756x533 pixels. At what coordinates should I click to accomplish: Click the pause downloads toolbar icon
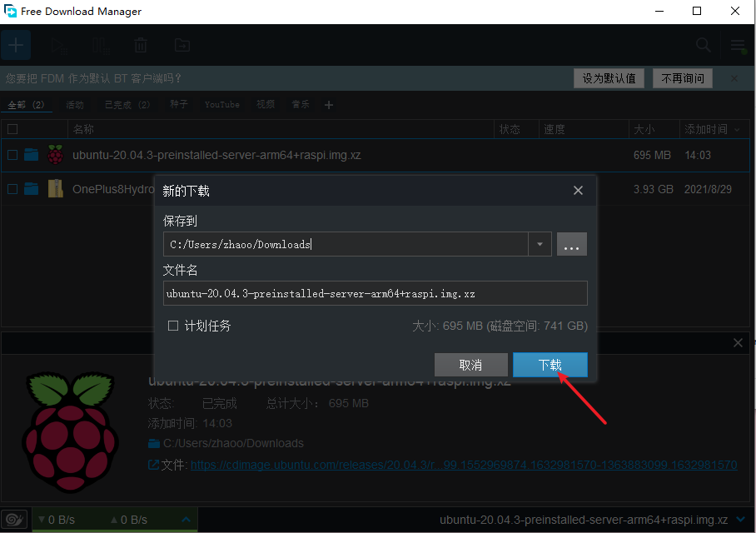click(x=102, y=46)
